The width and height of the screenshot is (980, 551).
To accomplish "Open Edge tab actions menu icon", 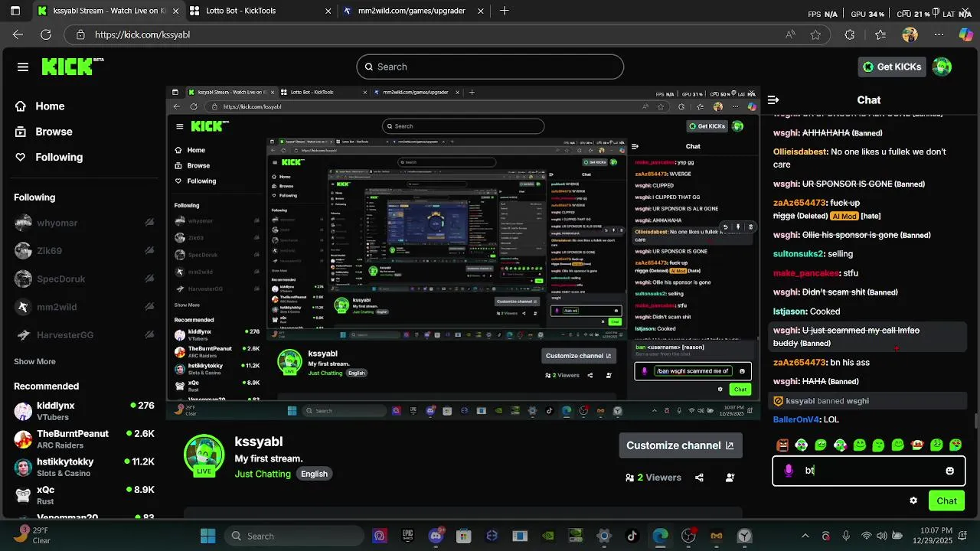I will 15,11.
